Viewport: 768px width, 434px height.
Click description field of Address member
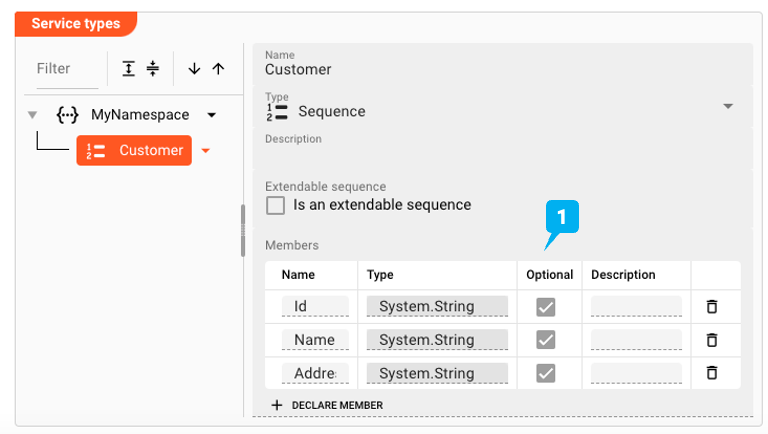[x=636, y=373]
